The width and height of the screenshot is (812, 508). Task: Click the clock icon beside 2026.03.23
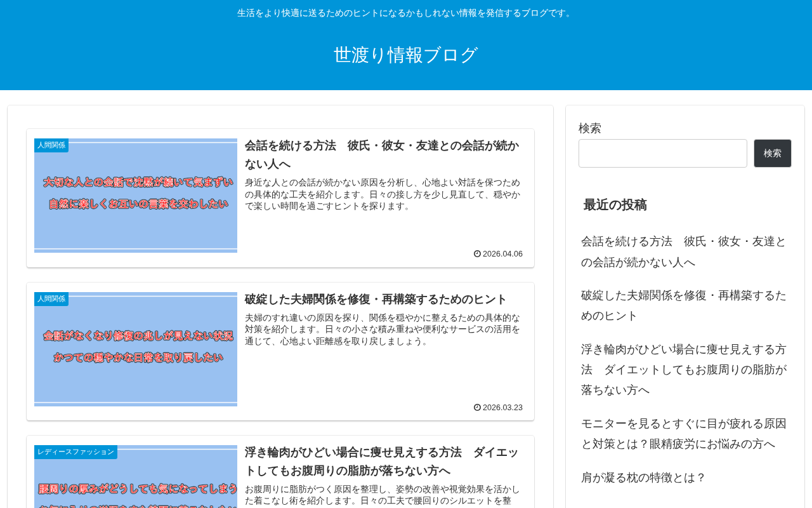point(477,408)
